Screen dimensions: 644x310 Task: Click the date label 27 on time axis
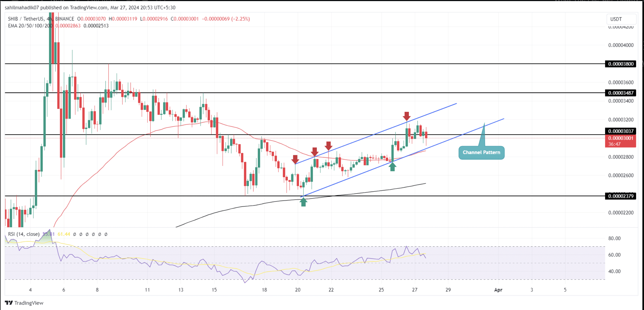pos(415,290)
